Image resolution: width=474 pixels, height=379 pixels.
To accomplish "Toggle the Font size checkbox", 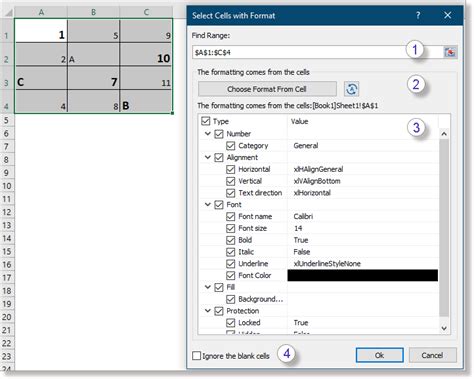I will point(230,228).
